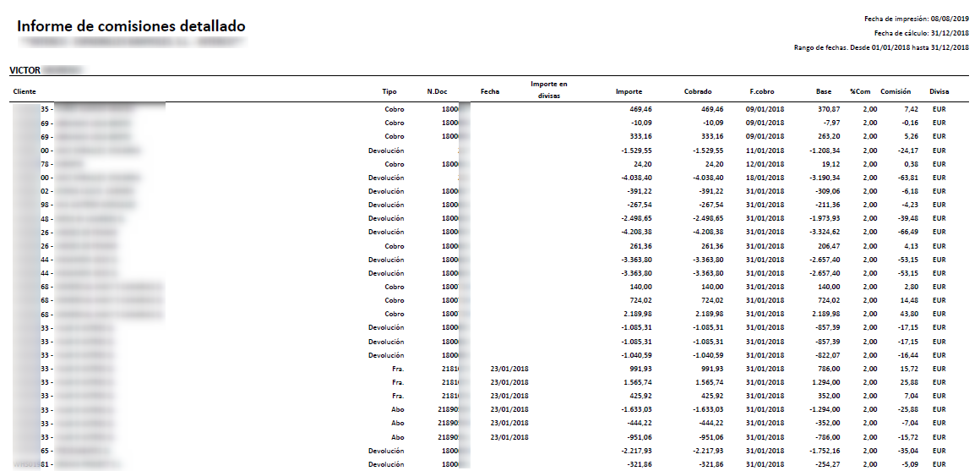Click the salesperson name 'VICTOR'
The image size is (980, 471).
25,71
